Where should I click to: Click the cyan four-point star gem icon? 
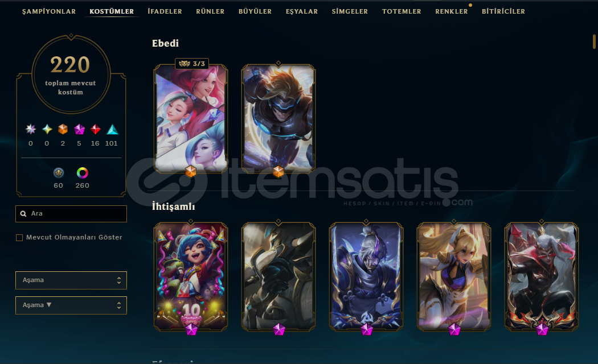coord(47,130)
